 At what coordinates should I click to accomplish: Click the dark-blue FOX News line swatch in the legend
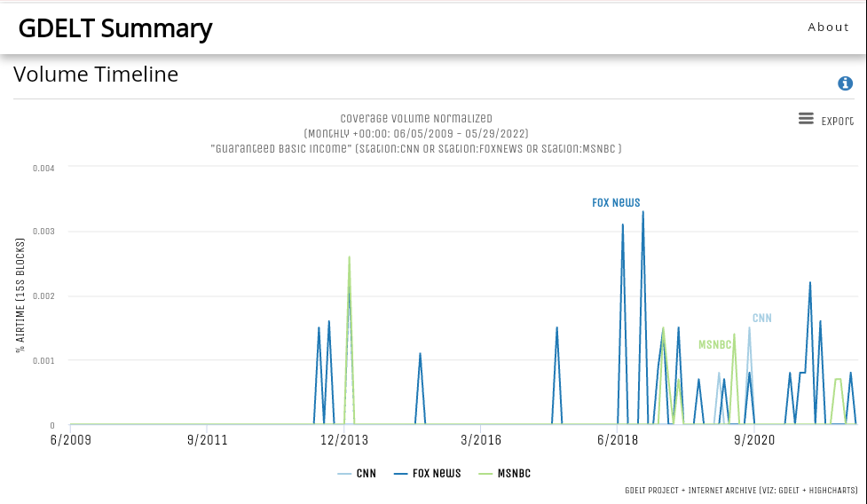(x=401, y=474)
